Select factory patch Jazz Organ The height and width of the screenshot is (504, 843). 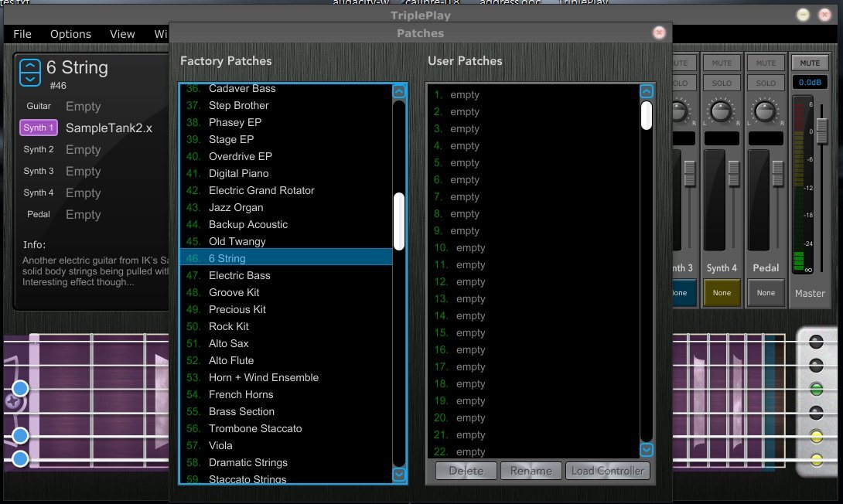[286, 207]
